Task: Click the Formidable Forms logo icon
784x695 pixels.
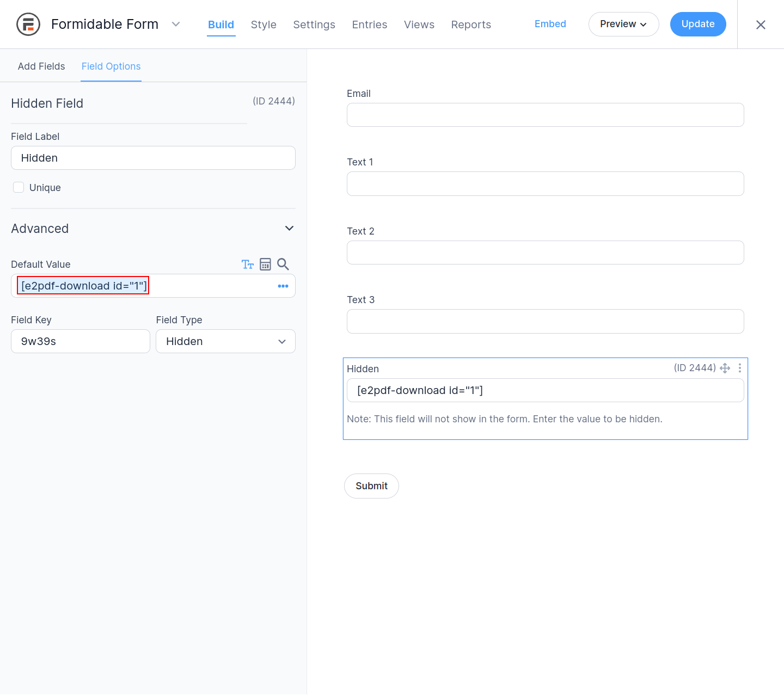Action: coord(28,24)
